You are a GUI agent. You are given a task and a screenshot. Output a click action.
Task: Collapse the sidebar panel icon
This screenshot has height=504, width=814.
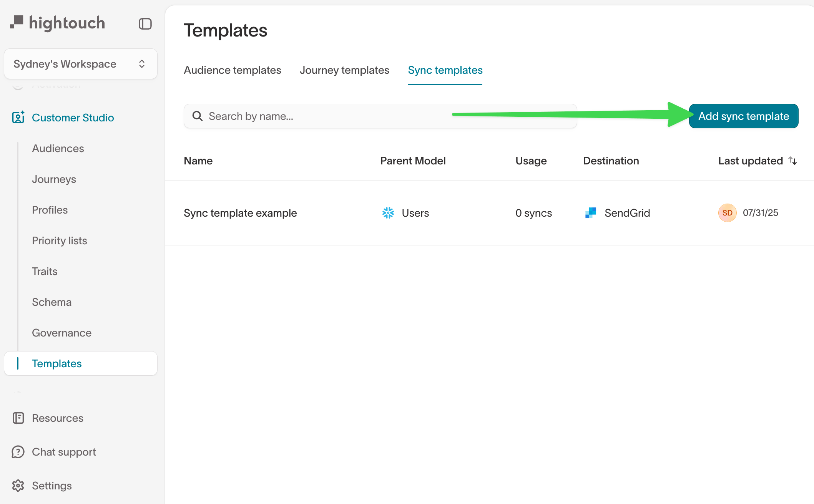click(145, 24)
